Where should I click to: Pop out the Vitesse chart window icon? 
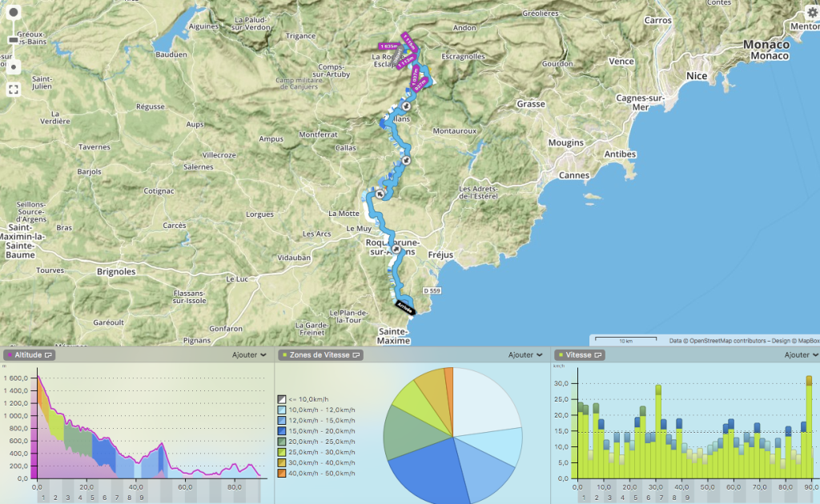pyautogui.click(x=598, y=354)
